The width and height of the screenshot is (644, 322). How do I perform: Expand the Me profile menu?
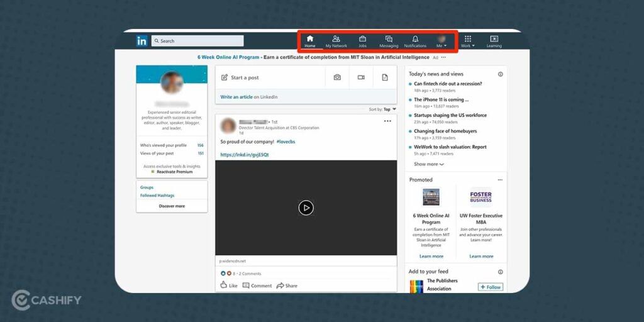[441, 42]
